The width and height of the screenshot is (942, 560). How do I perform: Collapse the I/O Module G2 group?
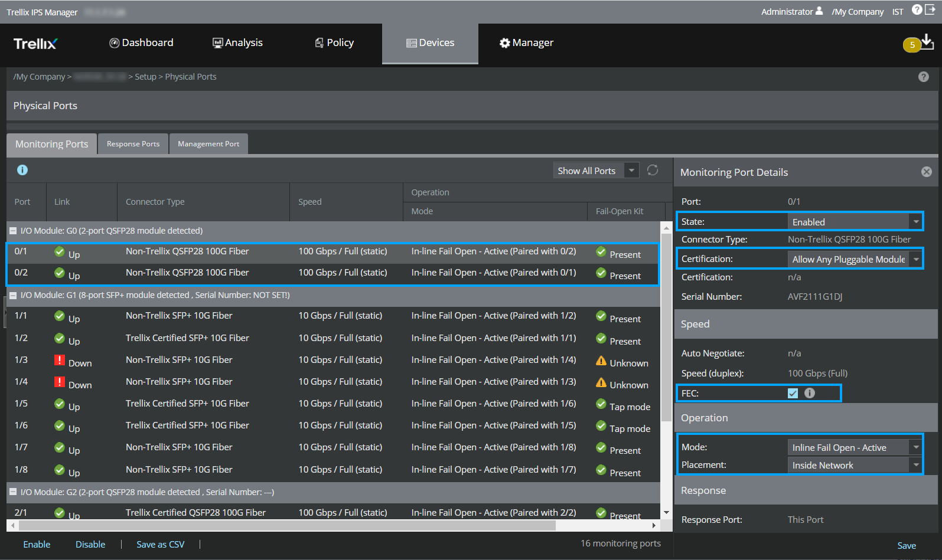click(13, 492)
